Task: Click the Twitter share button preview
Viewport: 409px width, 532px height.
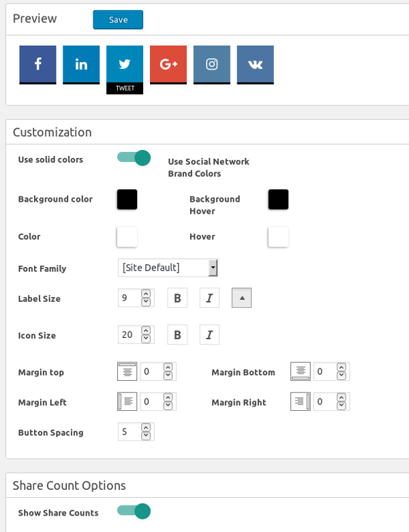Action: click(x=125, y=70)
